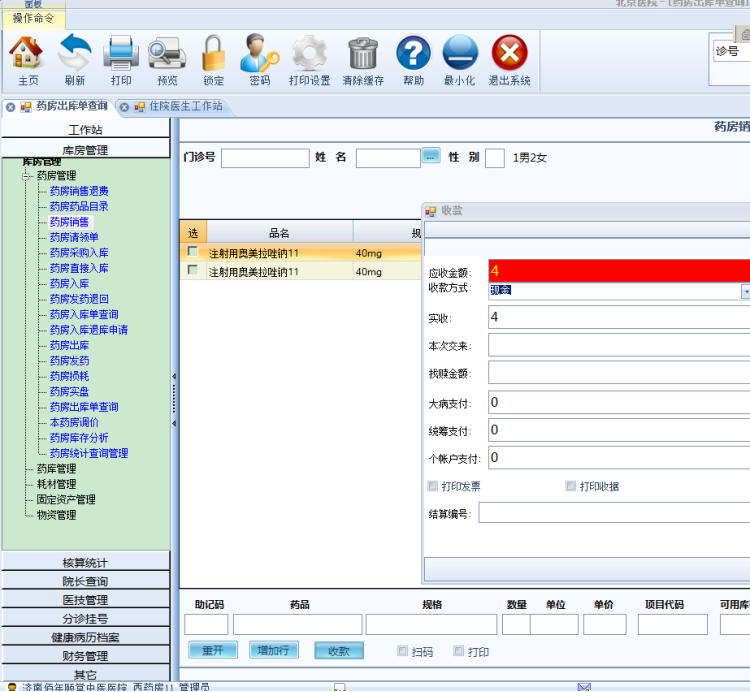Toggle the 打印 checkbox near 收款 button

pos(458,651)
